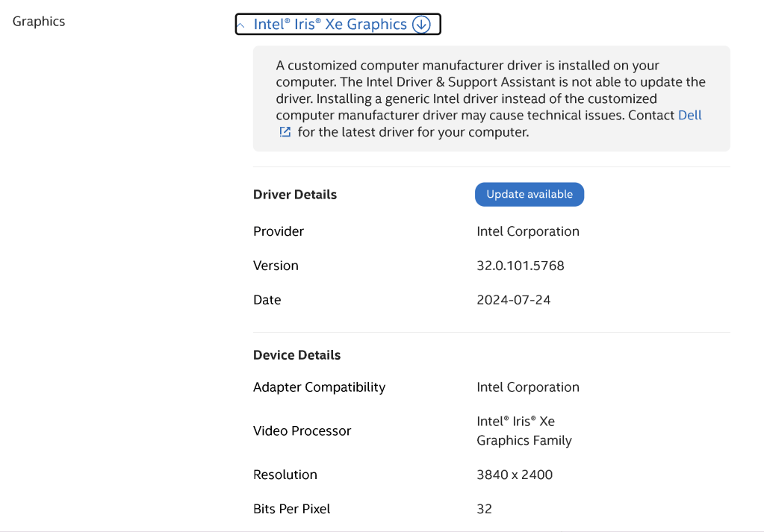Click the external link icon after Dell
764x532 pixels.
(285, 132)
